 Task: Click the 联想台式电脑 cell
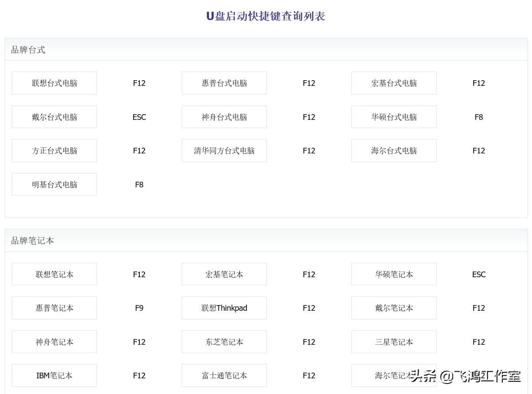54,83
